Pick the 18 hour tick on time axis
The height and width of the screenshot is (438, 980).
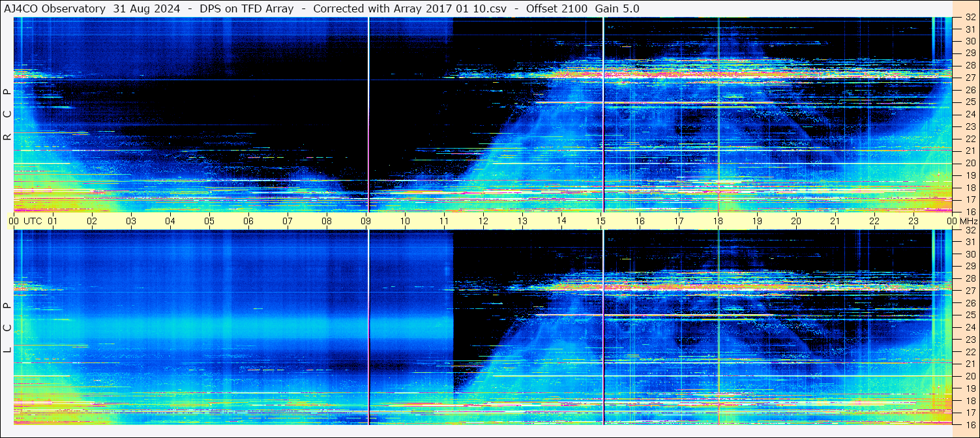[x=718, y=221]
